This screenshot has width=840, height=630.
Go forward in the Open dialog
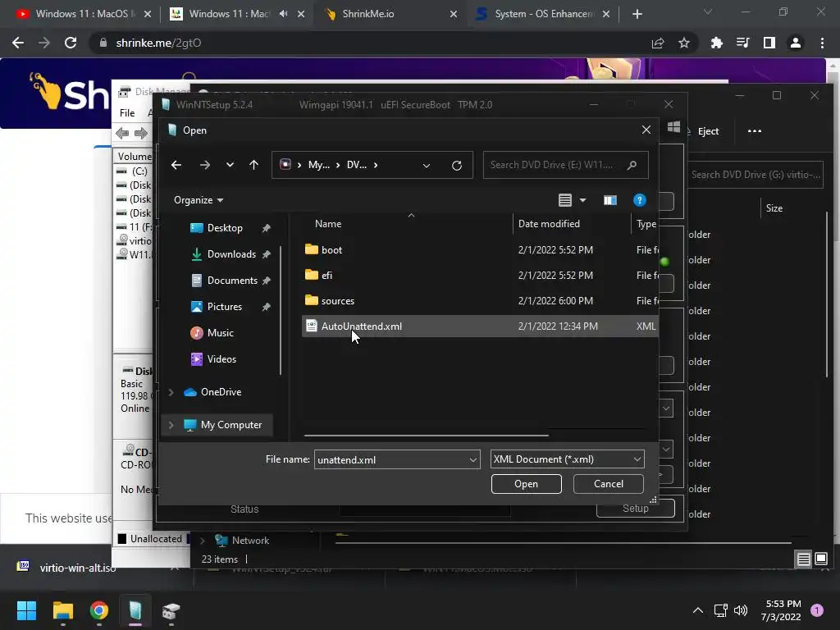pyautogui.click(x=204, y=165)
